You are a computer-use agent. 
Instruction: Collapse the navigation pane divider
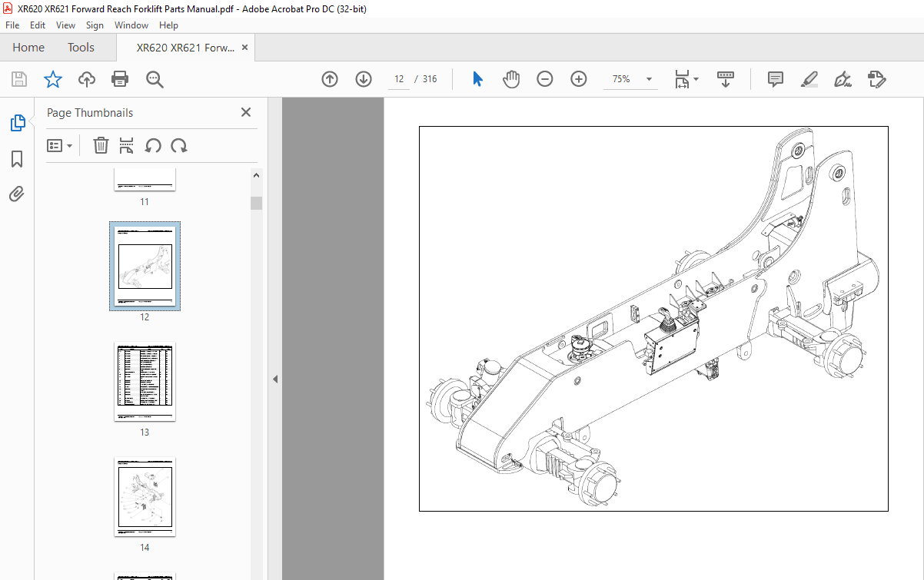coord(275,378)
